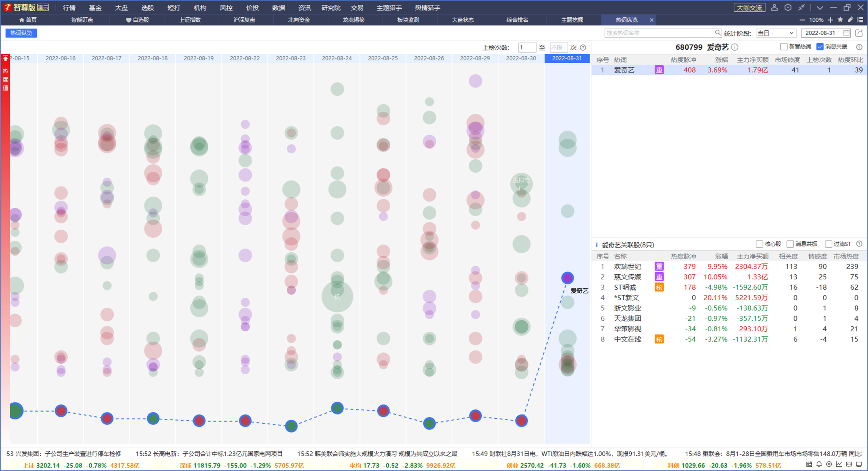Switch to the 首页 tab

[x=28, y=20]
